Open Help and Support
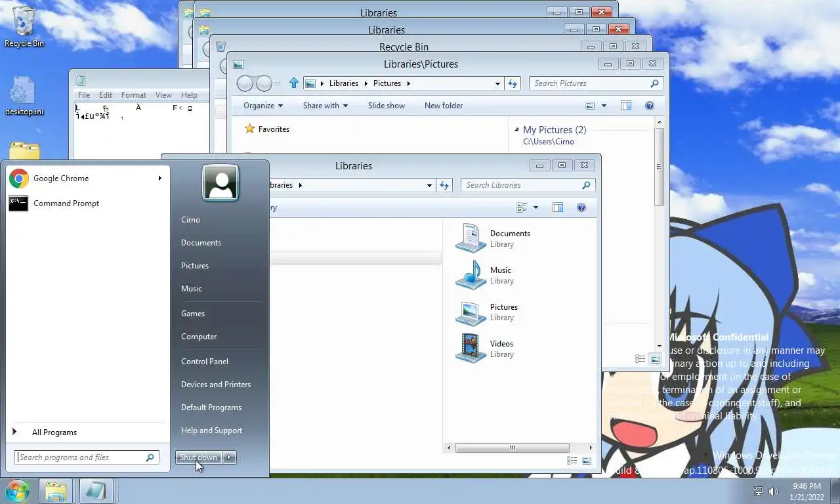Image resolution: width=840 pixels, height=504 pixels. point(211,430)
